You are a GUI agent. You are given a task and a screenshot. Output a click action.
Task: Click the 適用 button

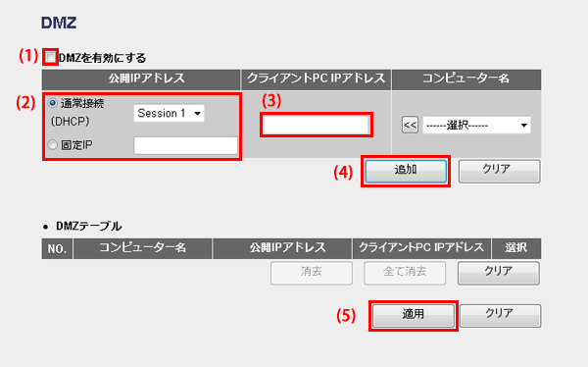[414, 316]
